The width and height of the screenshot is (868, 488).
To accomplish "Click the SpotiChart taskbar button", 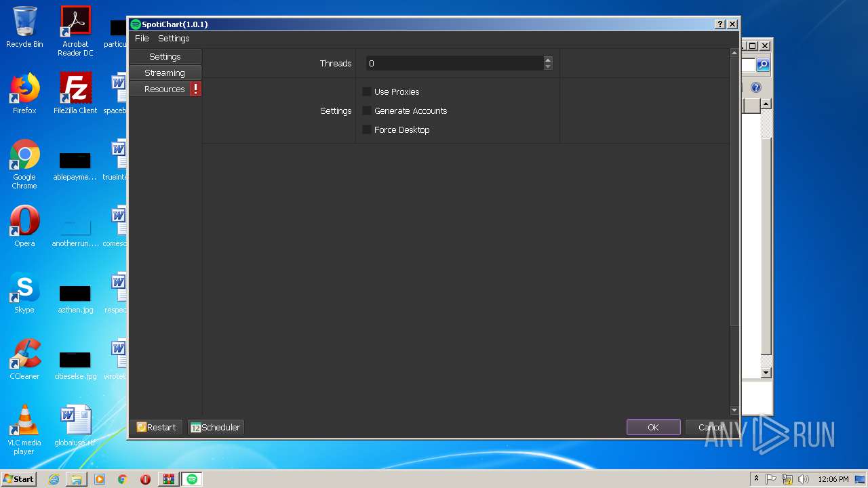I will [192, 479].
